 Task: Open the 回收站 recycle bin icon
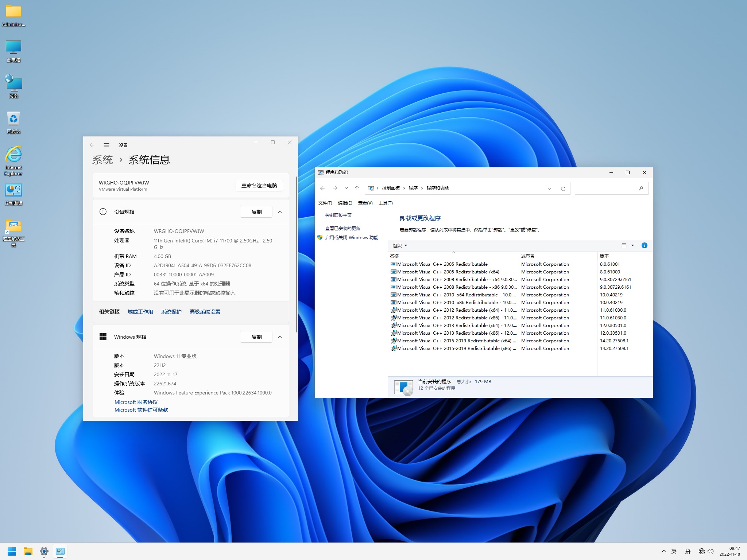point(13,122)
